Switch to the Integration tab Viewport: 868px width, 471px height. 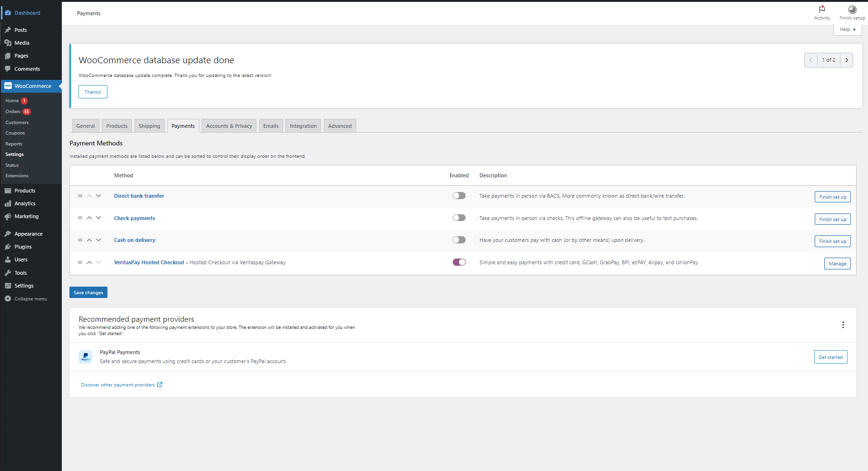point(303,126)
